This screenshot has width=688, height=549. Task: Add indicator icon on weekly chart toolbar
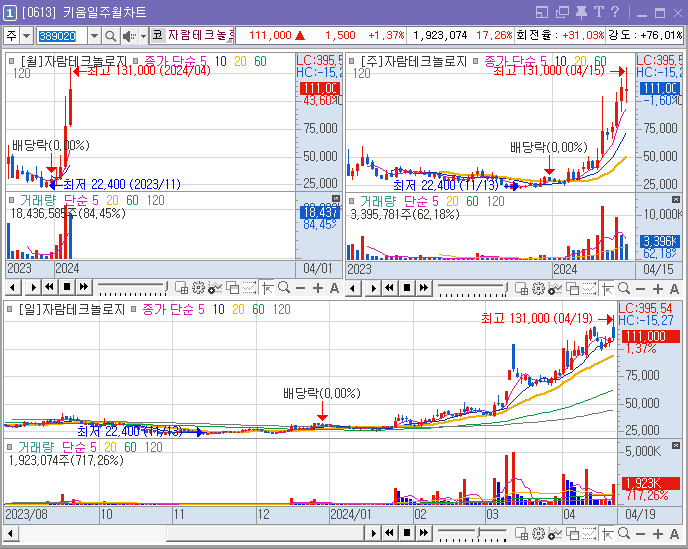555,288
